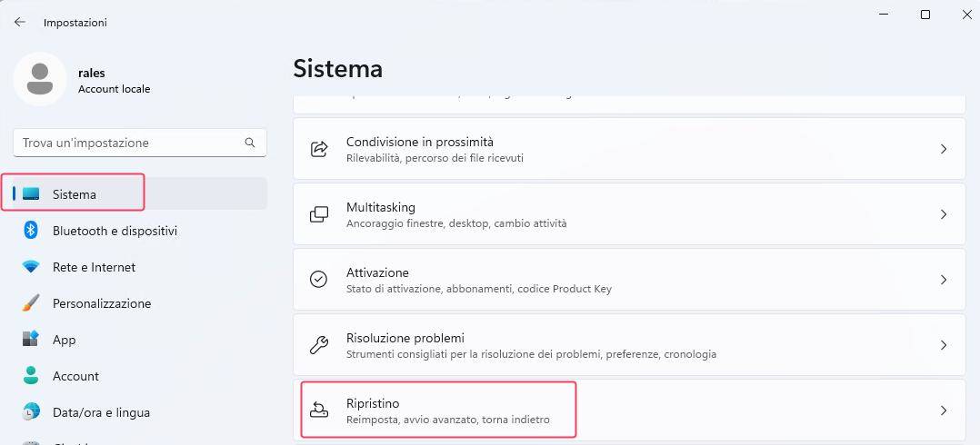This screenshot has height=445, width=980.
Task: Click the Bluetooth e dispositivi icon
Action: click(x=31, y=231)
